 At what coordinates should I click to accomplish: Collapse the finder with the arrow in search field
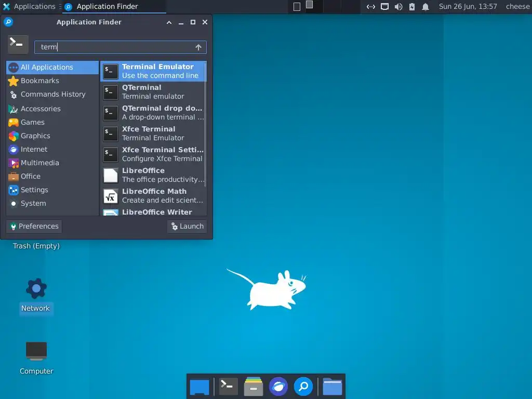(x=198, y=47)
